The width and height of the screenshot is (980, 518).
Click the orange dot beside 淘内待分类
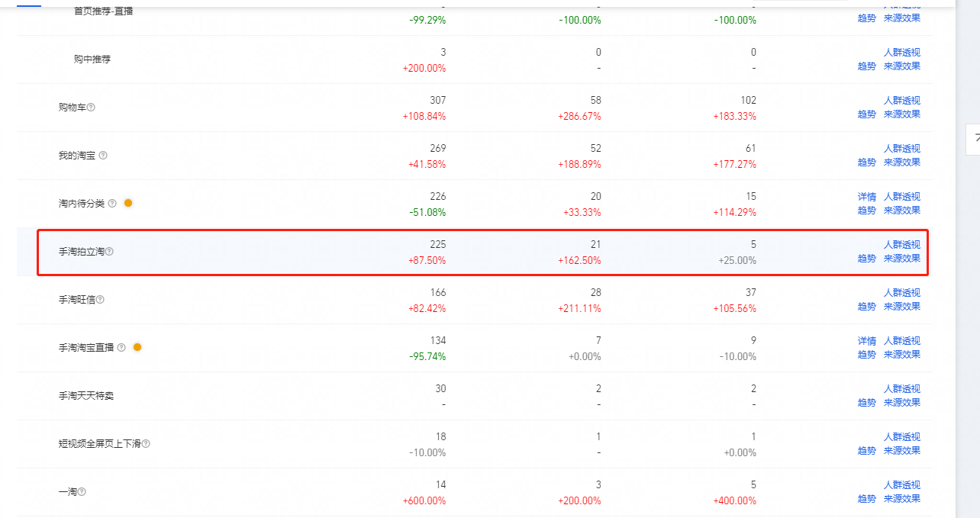128,203
